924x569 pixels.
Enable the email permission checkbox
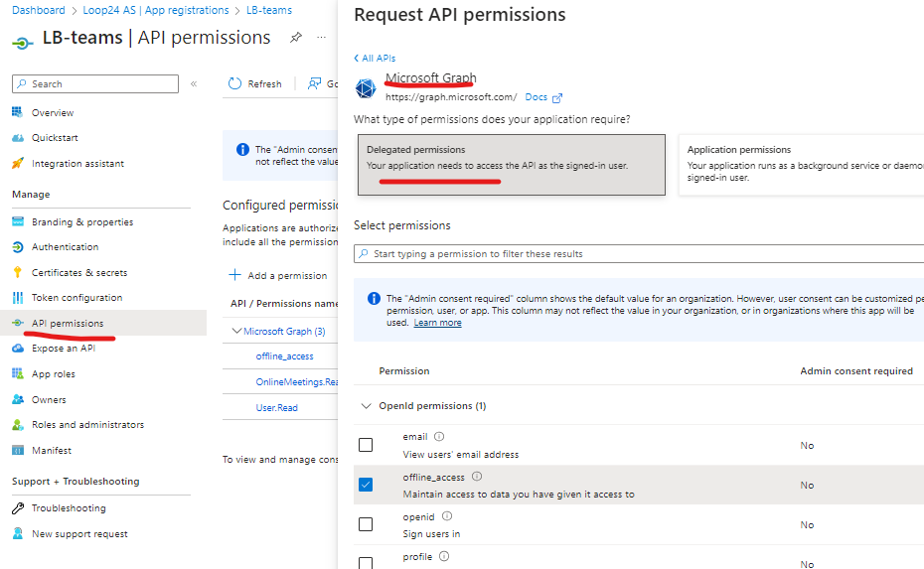click(366, 445)
